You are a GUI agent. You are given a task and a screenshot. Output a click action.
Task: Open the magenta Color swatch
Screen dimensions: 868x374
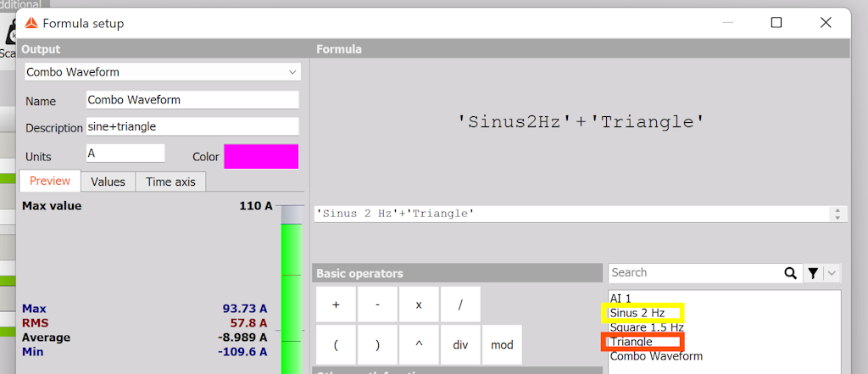(x=261, y=156)
